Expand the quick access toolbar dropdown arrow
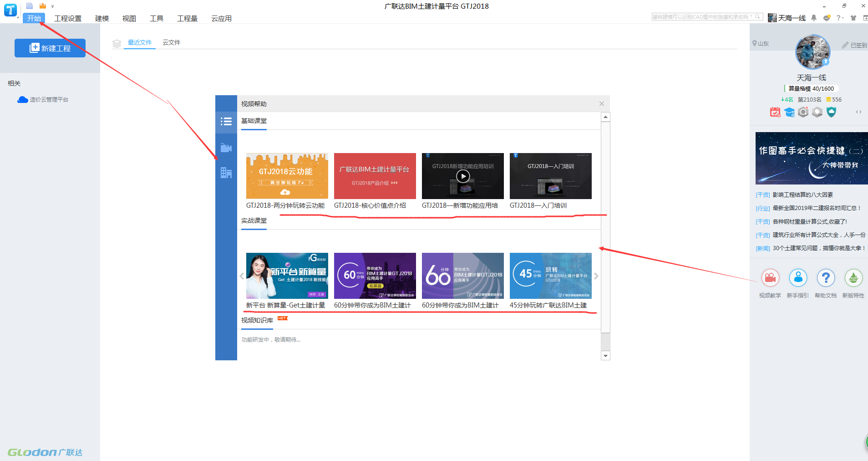Viewport: 868px width, 461px height. click(x=53, y=6)
